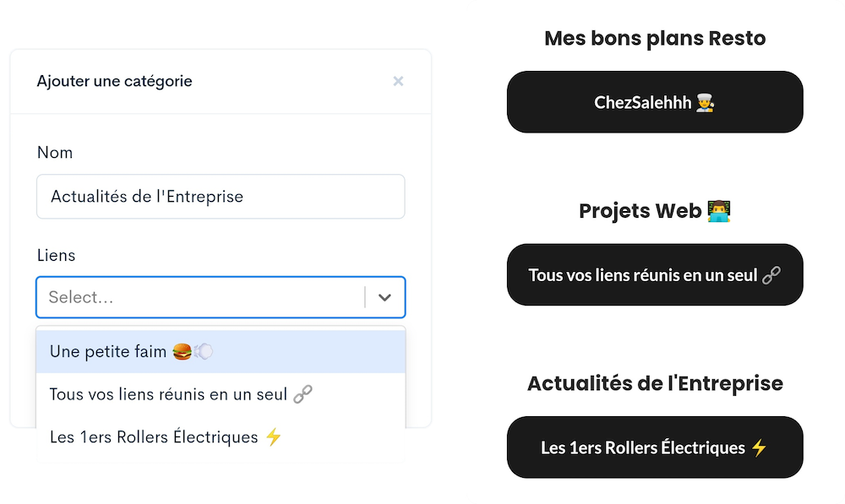This screenshot has width=845, height=504.
Task: Click the technologist emoji beside Projets Web
Action: coord(719,210)
